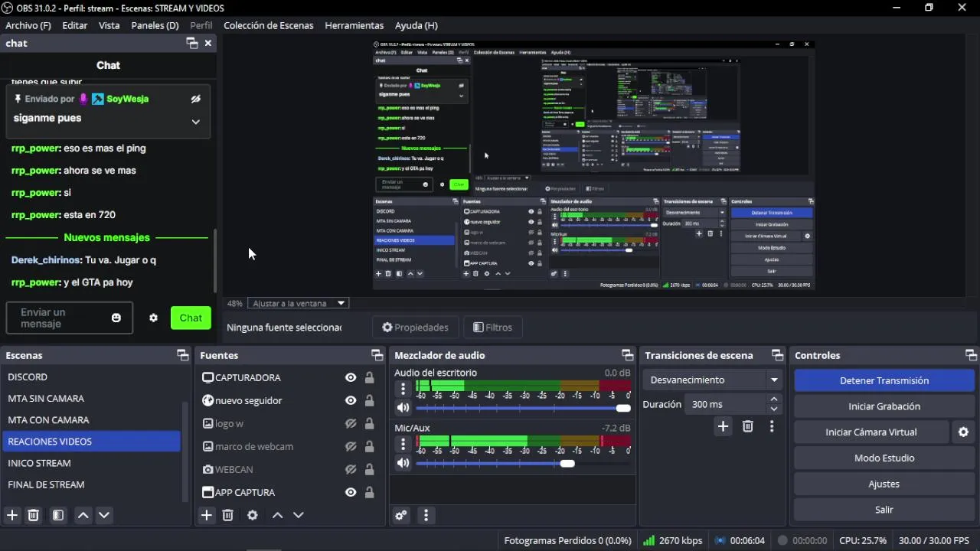Click Iniciar Cámara Virtual button
This screenshot has width=980, height=551.
(x=871, y=432)
